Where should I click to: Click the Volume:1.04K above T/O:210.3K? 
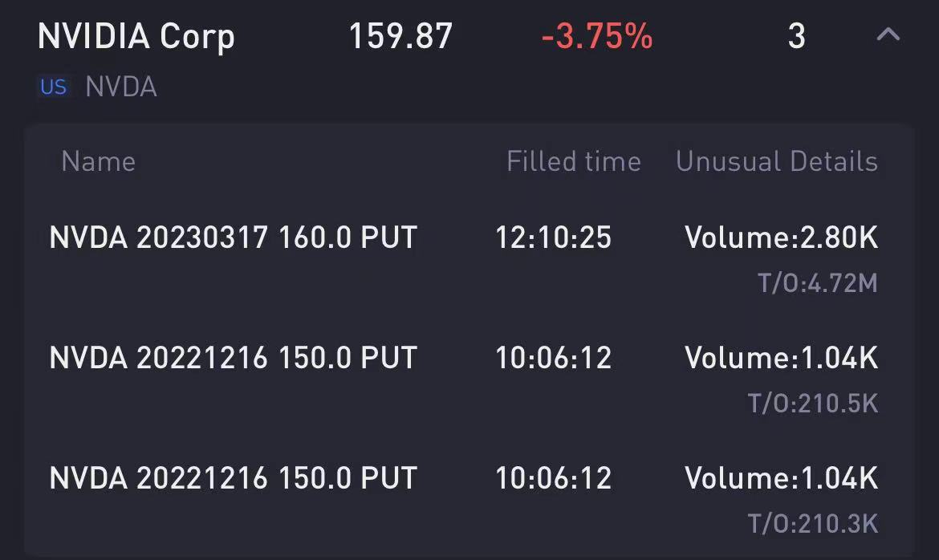tap(781, 478)
